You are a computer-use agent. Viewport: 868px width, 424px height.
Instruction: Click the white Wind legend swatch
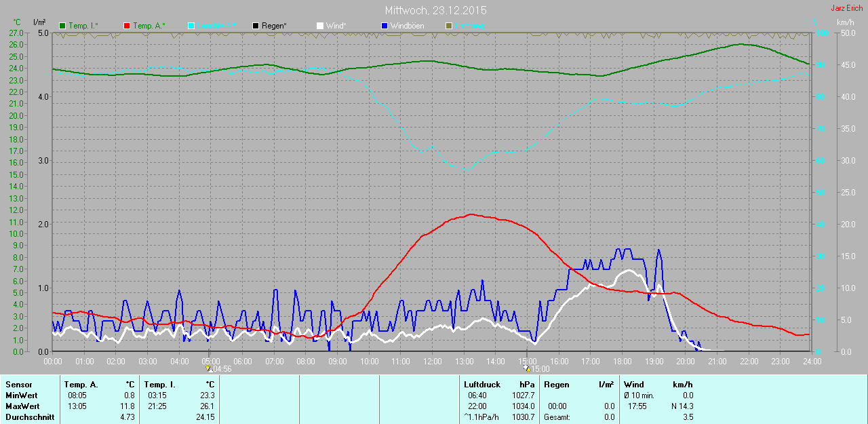[x=320, y=26]
